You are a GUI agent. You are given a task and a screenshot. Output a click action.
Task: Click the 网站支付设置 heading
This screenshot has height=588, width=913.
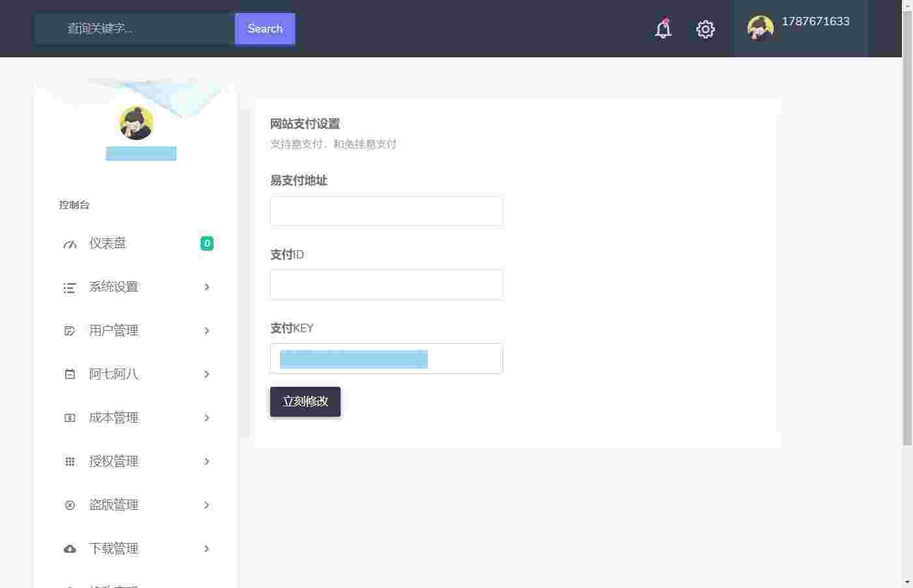(305, 124)
